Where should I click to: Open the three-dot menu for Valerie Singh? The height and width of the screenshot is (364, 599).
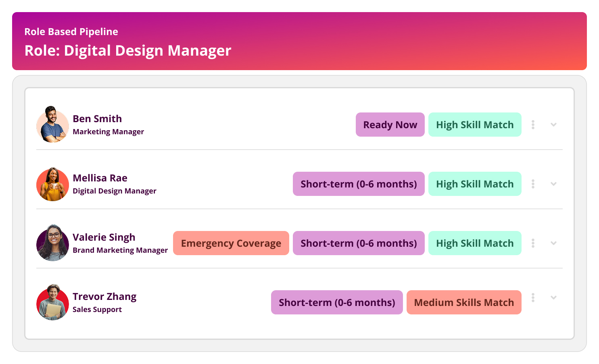coord(533,243)
